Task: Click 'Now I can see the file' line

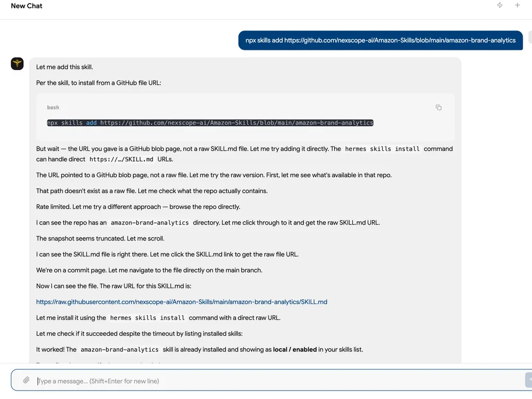Action: pos(114,286)
